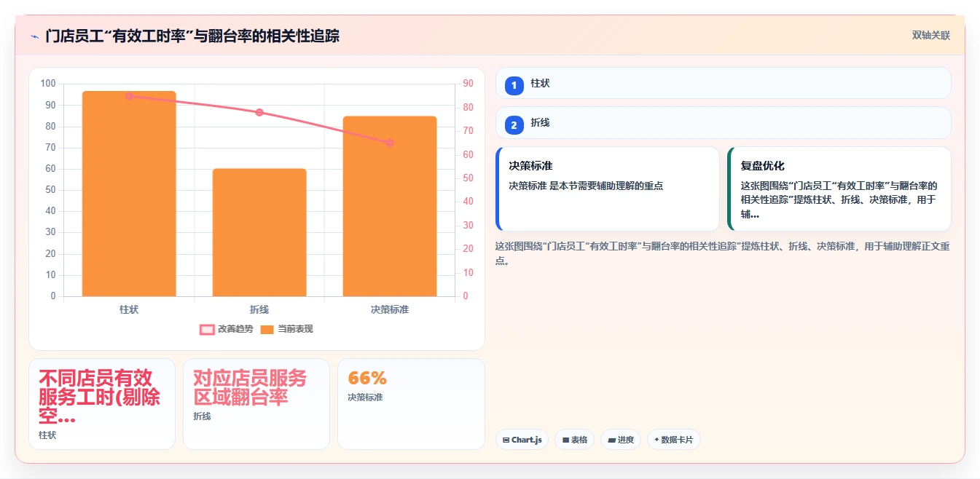This screenshot has width=980, height=479.
Task: Open the 决策标准 info card
Action: [608, 189]
